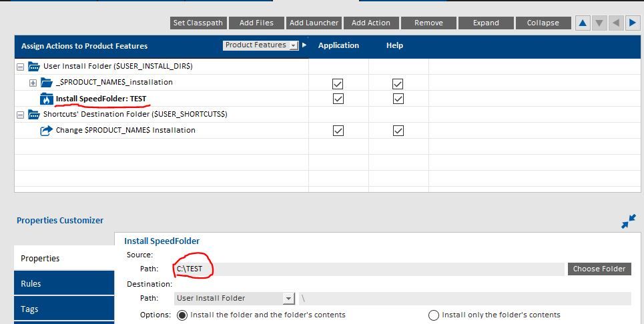Toggle Application checkbox for Install SpeedFolder

338,99
